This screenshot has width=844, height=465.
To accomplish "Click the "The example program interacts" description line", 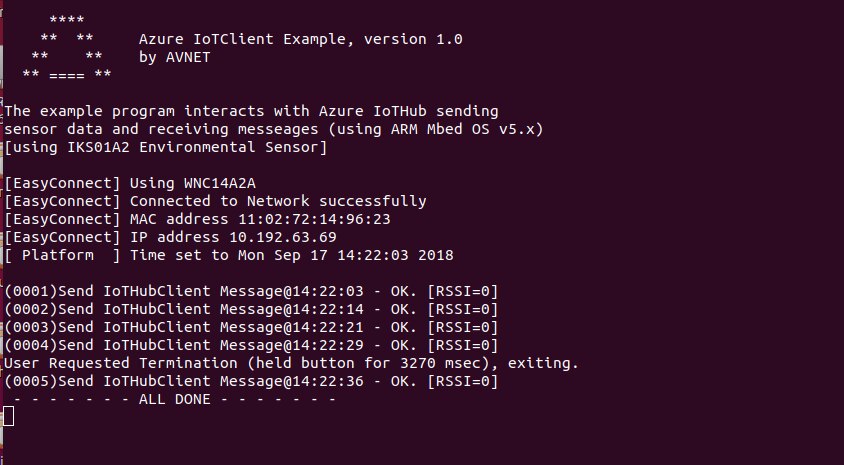I will click(251, 111).
